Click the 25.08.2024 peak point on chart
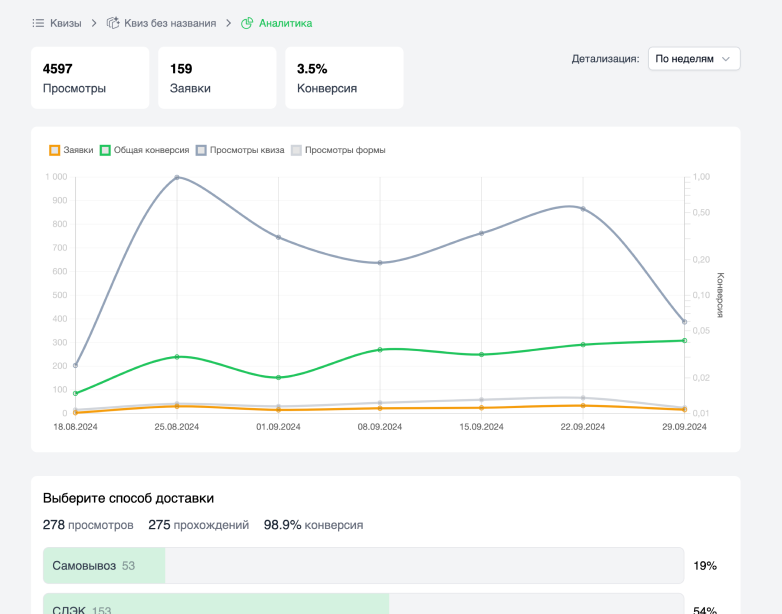Screen dimensions: 782x614 click(x=177, y=178)
